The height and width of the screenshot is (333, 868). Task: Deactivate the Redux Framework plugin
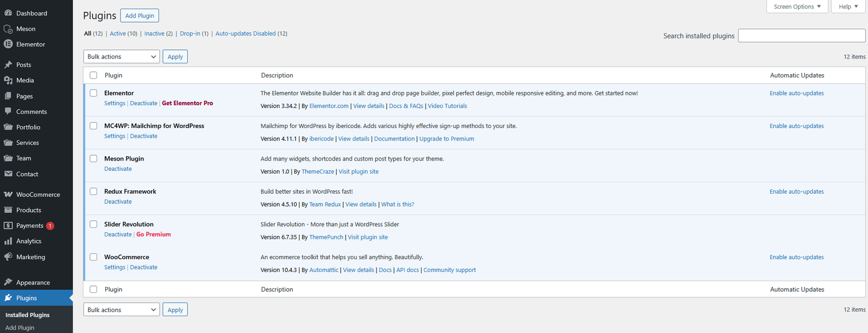(118, 202)
